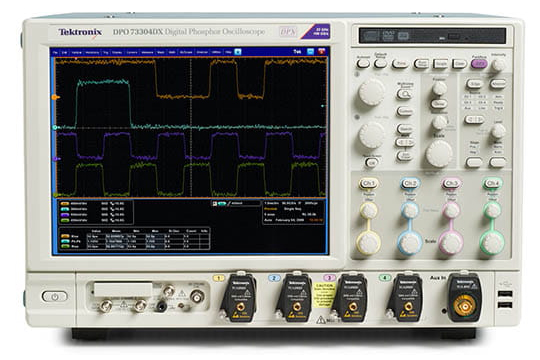Toggle the purple Fast Acq button

[x=479, y=64]
